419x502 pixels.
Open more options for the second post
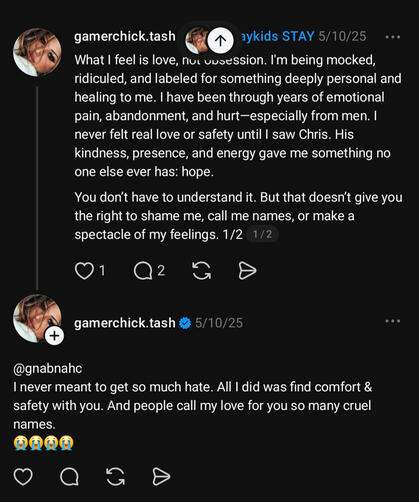(x=393, y=321)
